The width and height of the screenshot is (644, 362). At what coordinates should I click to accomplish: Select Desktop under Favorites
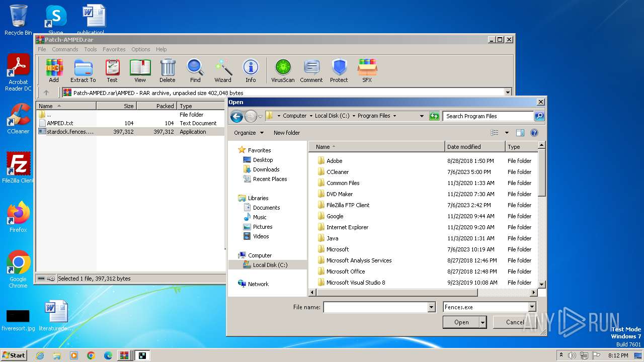(x=263, y=160)
